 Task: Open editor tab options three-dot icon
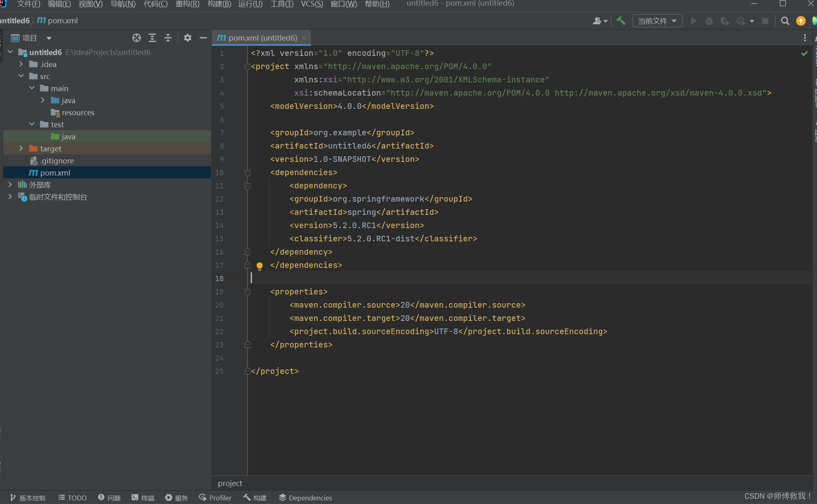[x=805, y=38]
